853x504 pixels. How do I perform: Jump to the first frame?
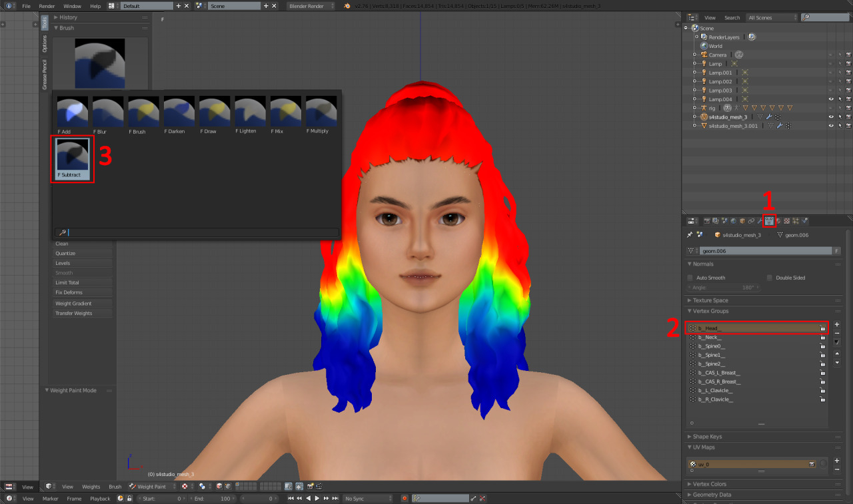pos(291,498)
